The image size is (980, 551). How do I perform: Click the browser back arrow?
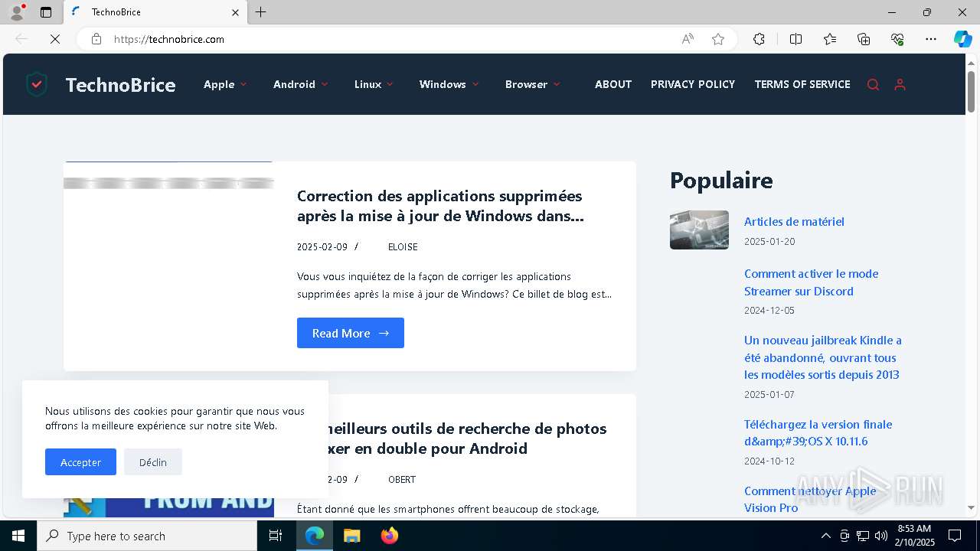[x=21, y=39]
